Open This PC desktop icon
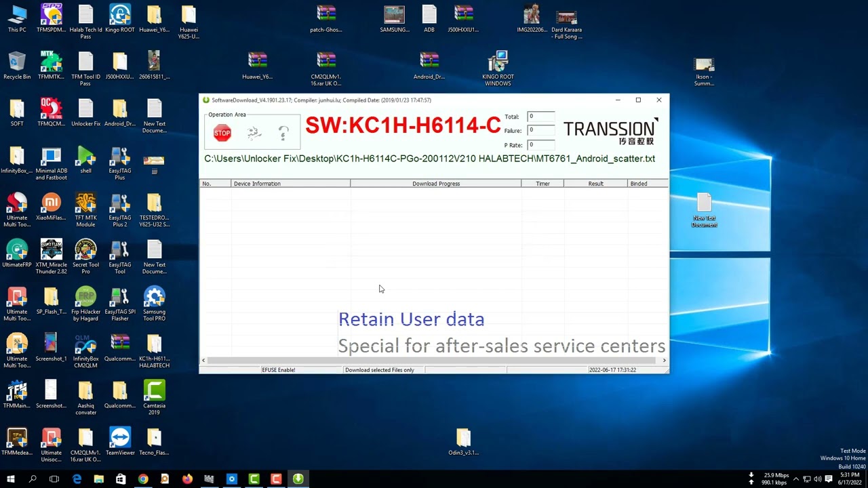 click(x=17, y=19)
